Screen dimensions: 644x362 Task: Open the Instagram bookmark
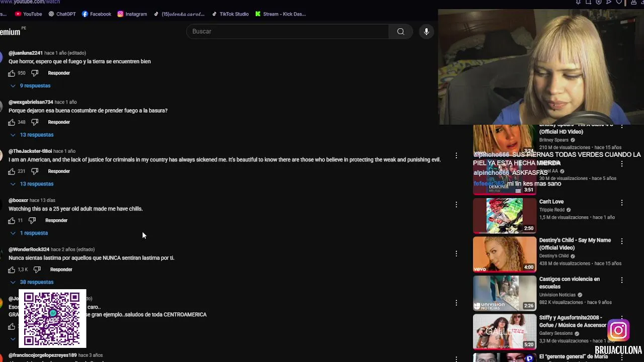[x=132, y=14]
